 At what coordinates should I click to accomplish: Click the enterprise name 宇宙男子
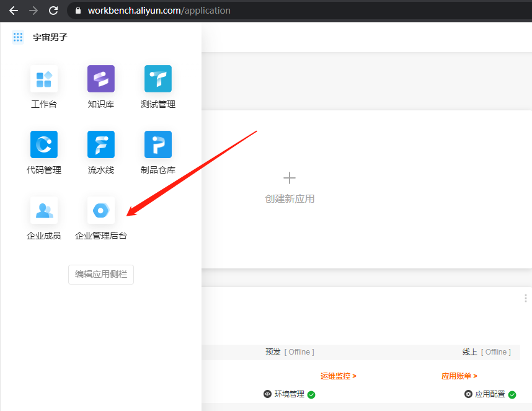pos(50,37)
